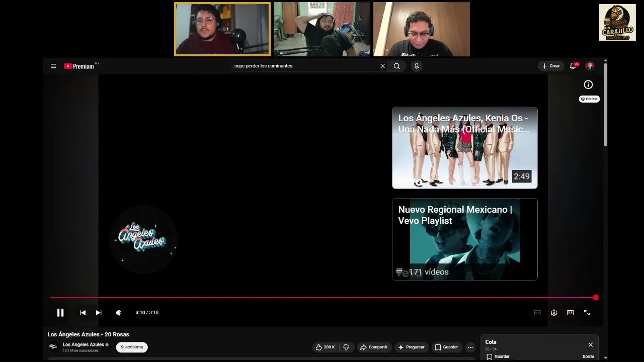Open Nuevo Regional Mexicano Vevo playlist
The height and width of the screenshot is (362, 644).
(x=464, y=239)
